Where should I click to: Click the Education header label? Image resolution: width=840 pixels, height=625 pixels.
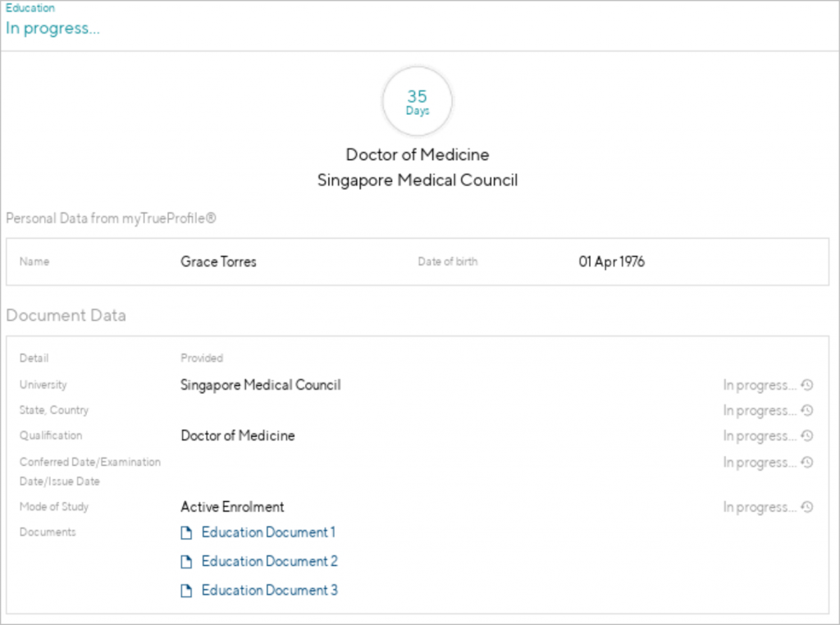30,8
